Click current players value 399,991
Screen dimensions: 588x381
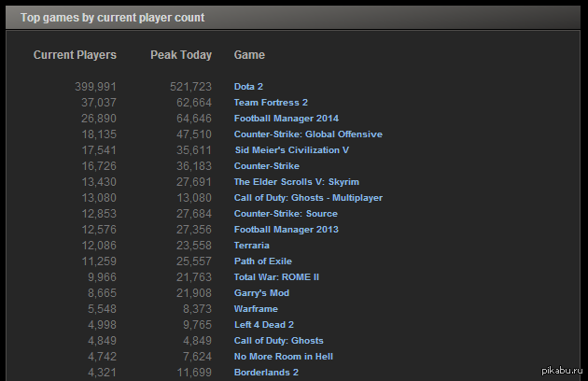[x=95, y=87]
